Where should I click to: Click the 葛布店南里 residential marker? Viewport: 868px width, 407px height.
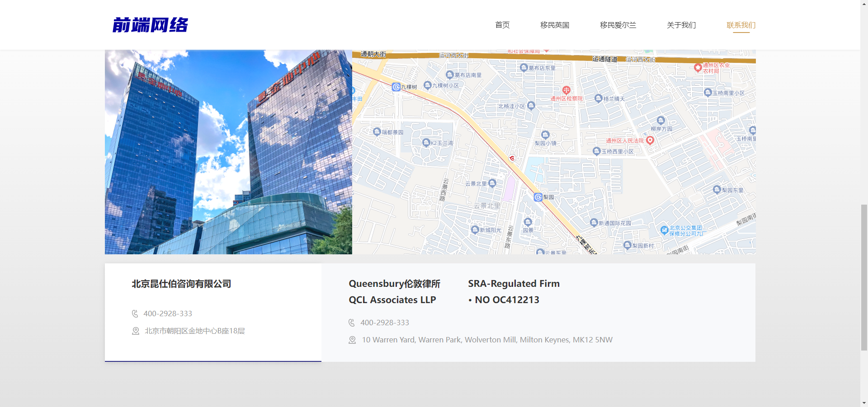click(x=449, y=75)
